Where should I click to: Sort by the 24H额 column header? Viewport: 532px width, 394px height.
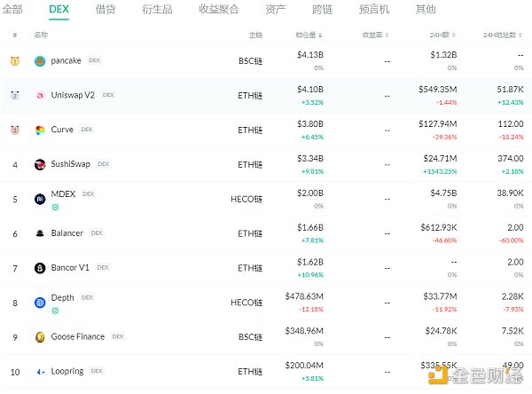[x=442, y=35]
